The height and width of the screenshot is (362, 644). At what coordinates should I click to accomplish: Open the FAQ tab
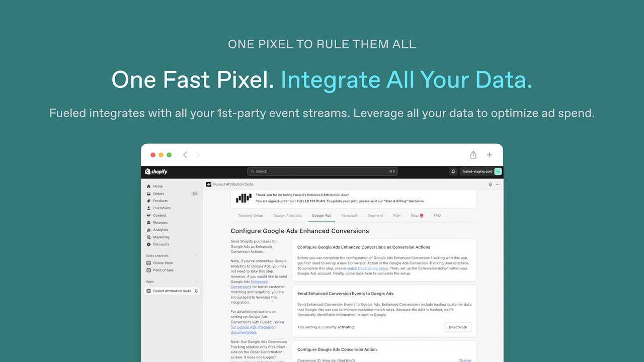tap(437, 216)
